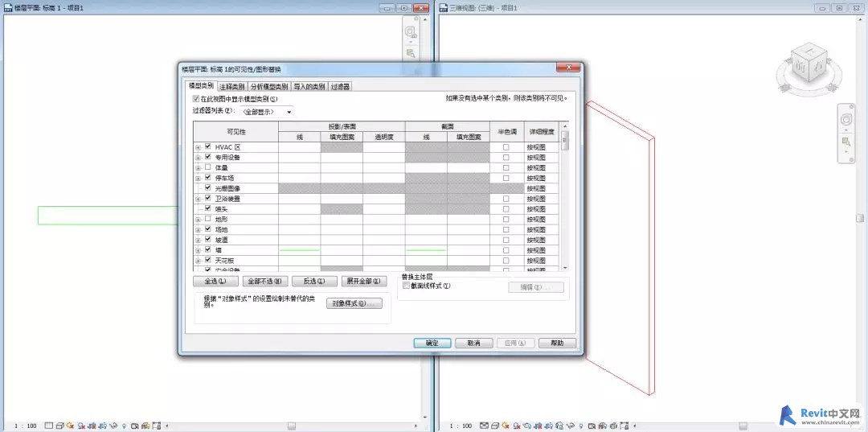Switch to the 过滤器 tab

tap(341, 86)
